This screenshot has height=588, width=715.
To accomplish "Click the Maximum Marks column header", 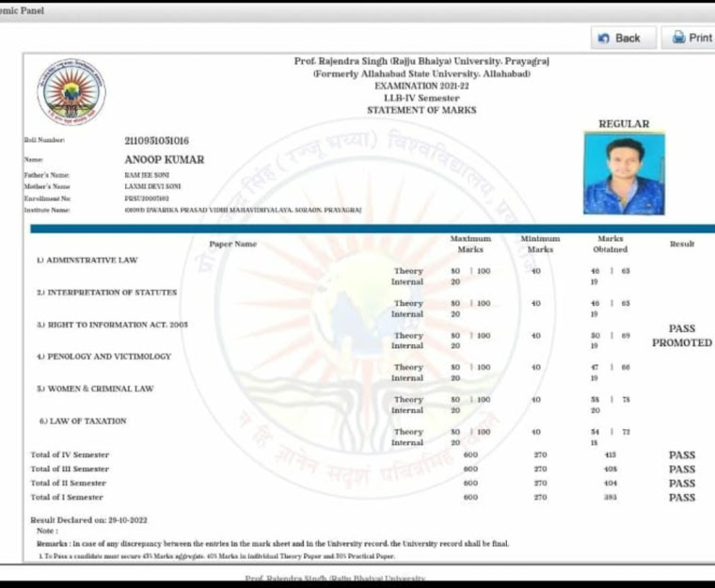I will tap(470, 245).
